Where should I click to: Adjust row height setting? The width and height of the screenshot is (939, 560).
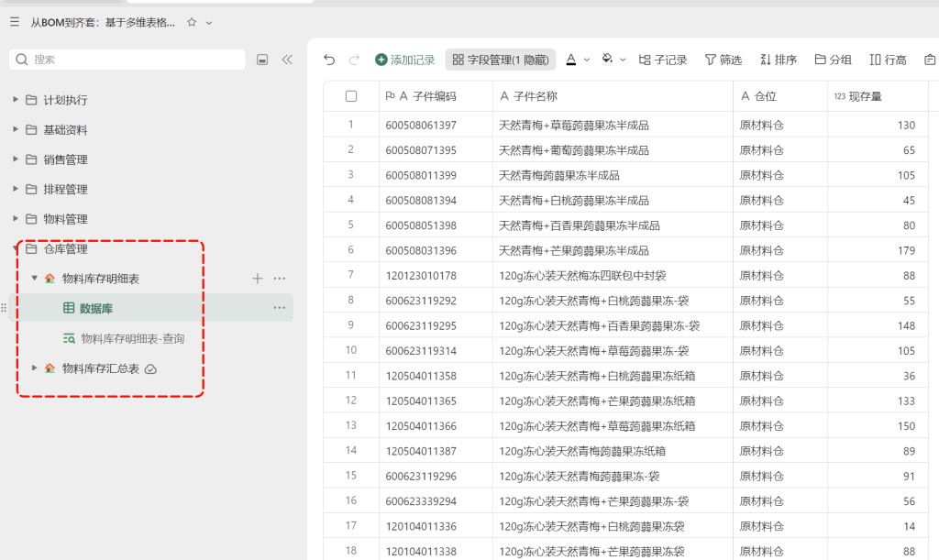(888, 60)
